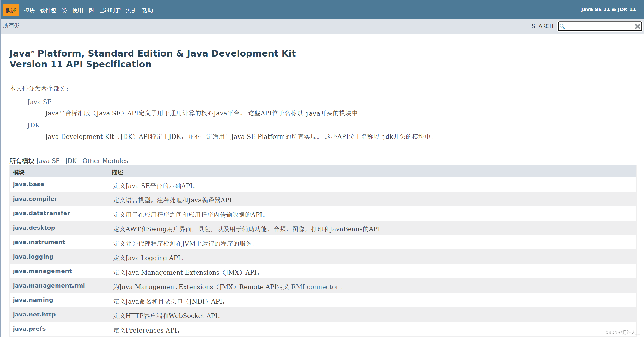Open the 软件包 navigation item
The image size is (644, 337).
click(x=48, y=10)
